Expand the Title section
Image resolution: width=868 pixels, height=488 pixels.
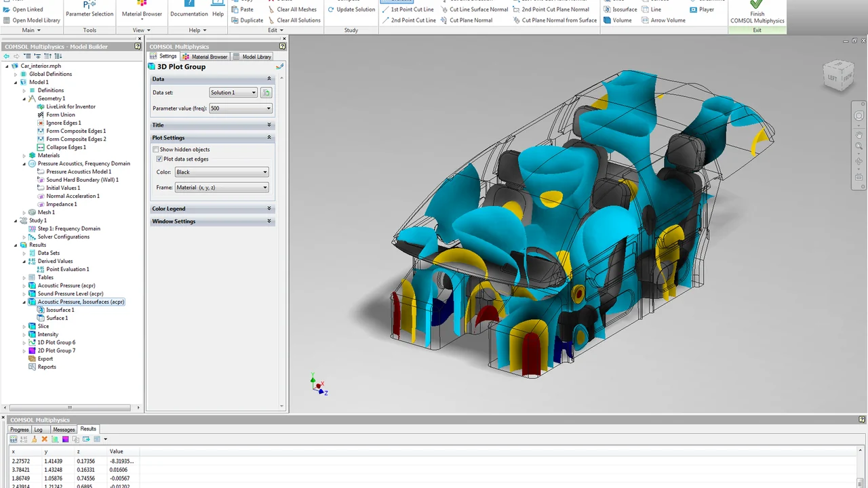212,125
